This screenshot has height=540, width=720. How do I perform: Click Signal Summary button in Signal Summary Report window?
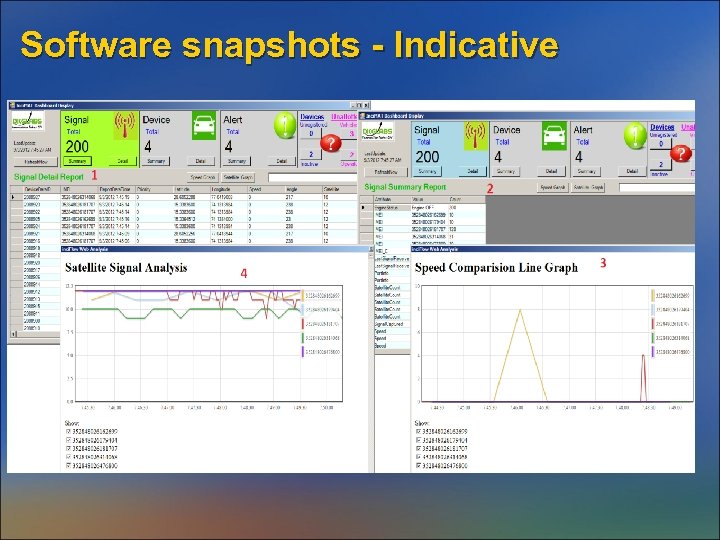[x=428, y=171]
